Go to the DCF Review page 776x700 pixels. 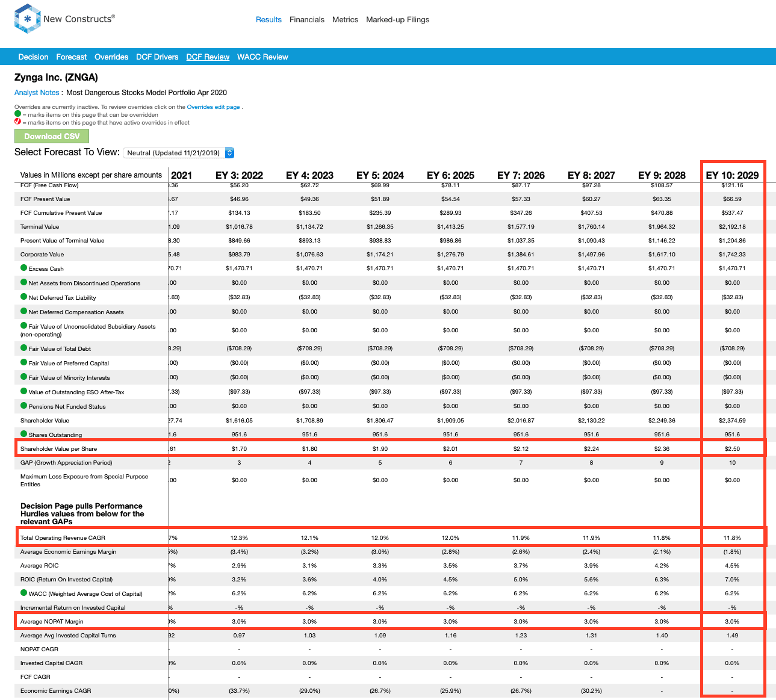click(208, 57)
